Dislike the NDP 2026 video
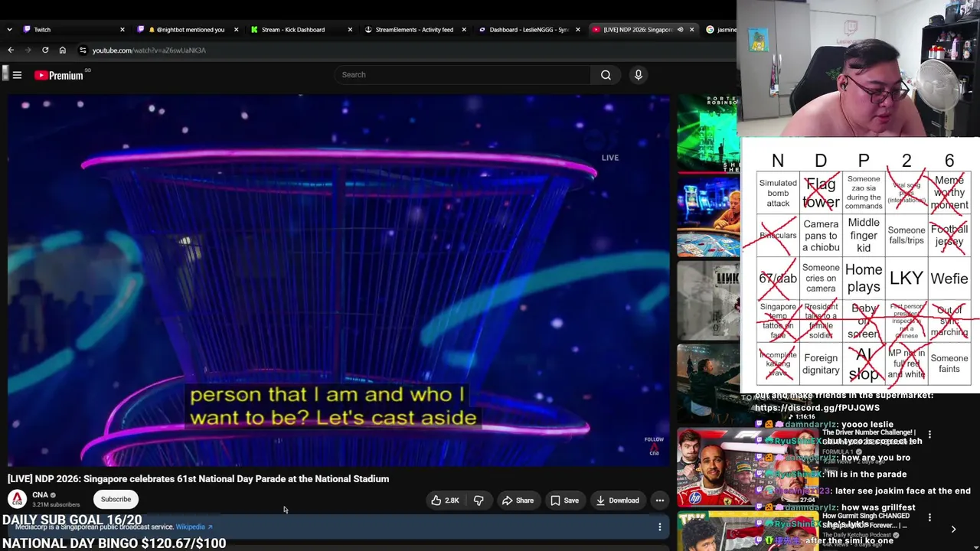 [479, 500]
